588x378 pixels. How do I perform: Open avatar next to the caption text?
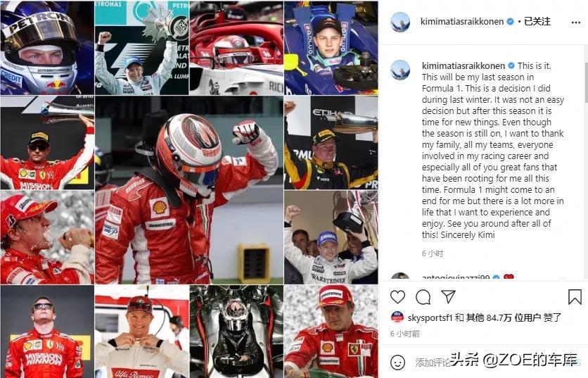click(x=400, y=70)
